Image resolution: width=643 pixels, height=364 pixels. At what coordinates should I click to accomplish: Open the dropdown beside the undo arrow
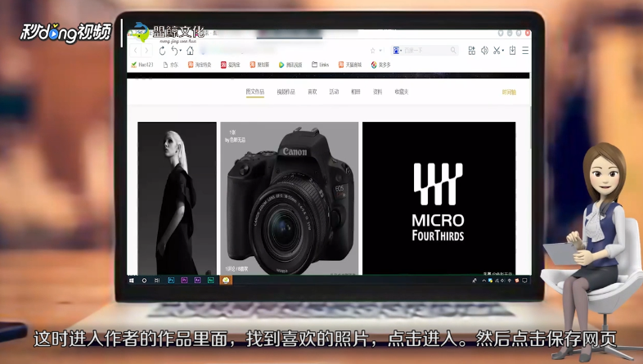pos(181,51)
